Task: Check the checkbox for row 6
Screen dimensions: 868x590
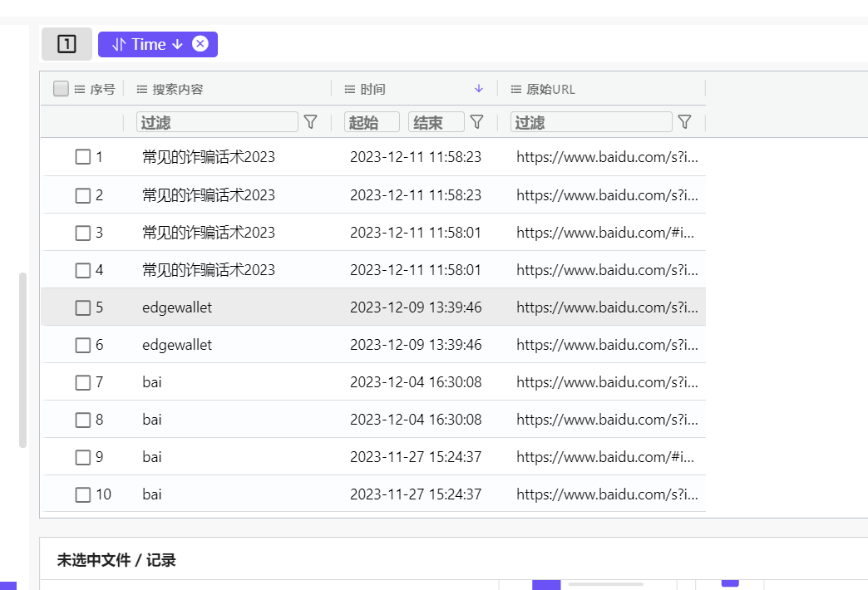Action: tap(83, 346)
